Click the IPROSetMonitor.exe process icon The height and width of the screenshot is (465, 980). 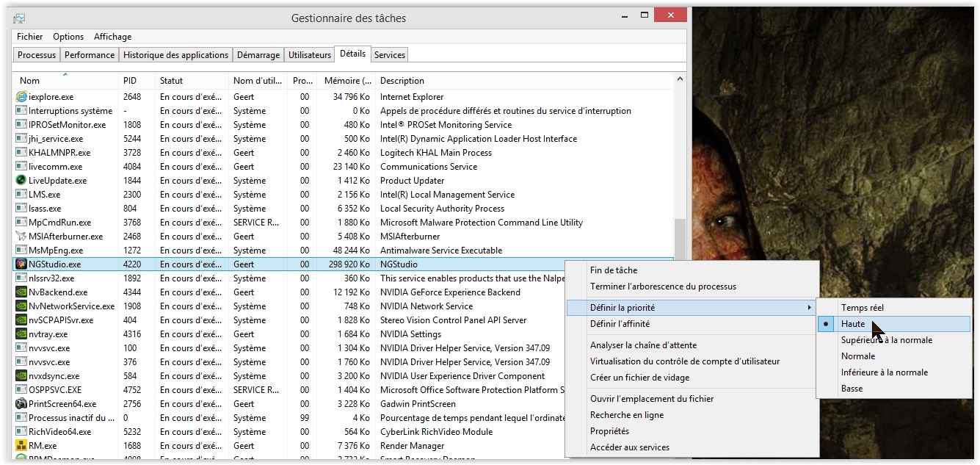tap(21, 124)
